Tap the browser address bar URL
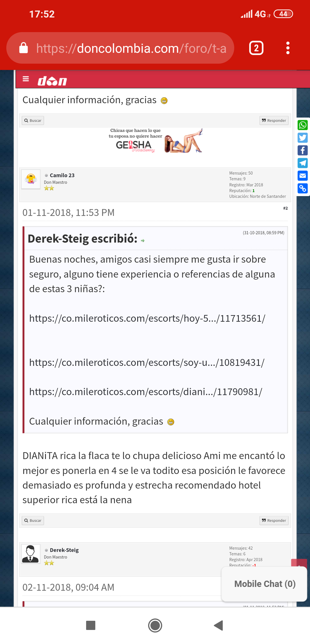This screenshot has width=310, height=644. [x=131, y=48]
